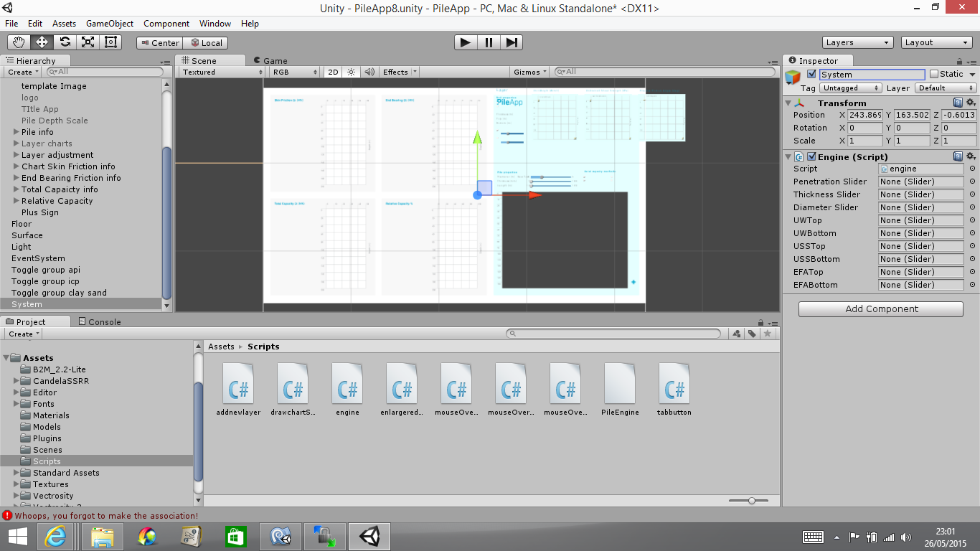The width and height of the screenshot is (980, 551).
Task: Open File Explorer from taskbar
Action: (103, 537)
